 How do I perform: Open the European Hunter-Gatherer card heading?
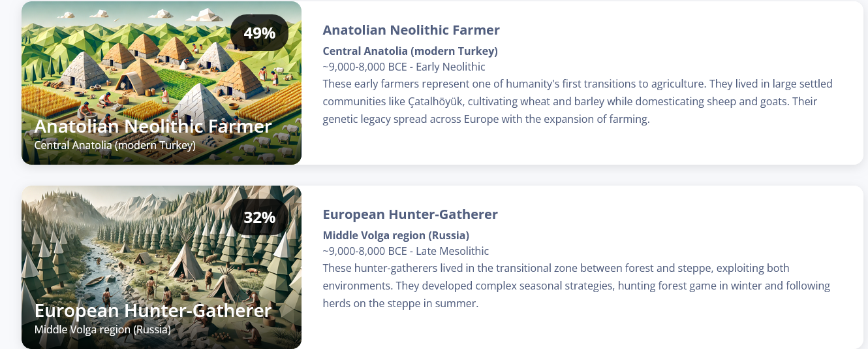point(411,214)
